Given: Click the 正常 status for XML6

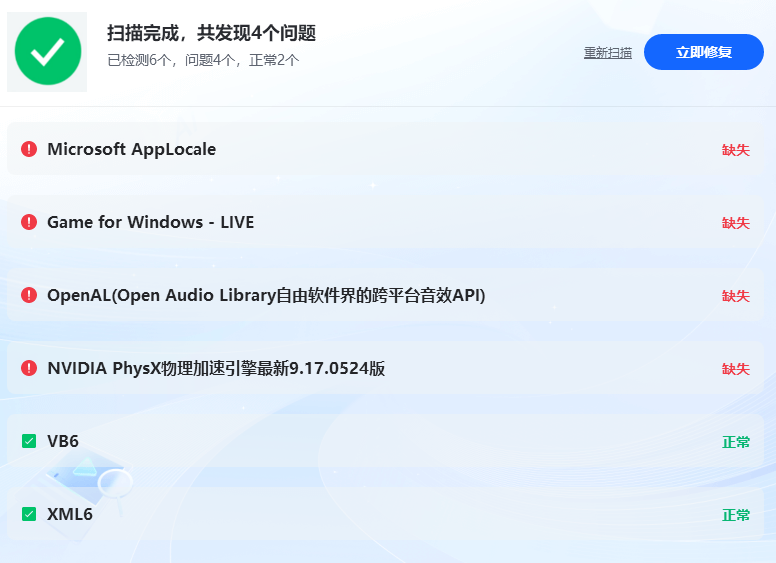Looking at the screenshot, I should click(736, 515).
